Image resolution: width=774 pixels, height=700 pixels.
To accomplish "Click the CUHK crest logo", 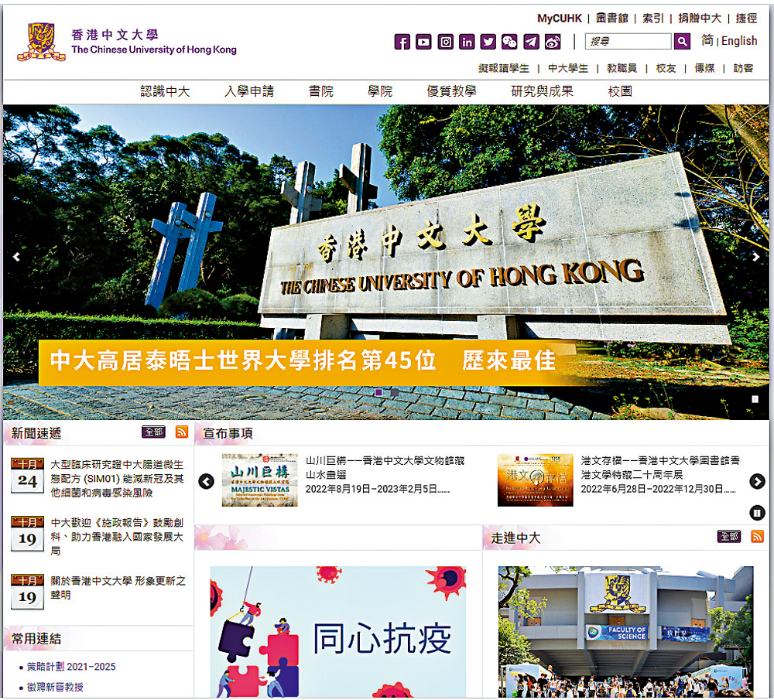I will click(42, 42).
